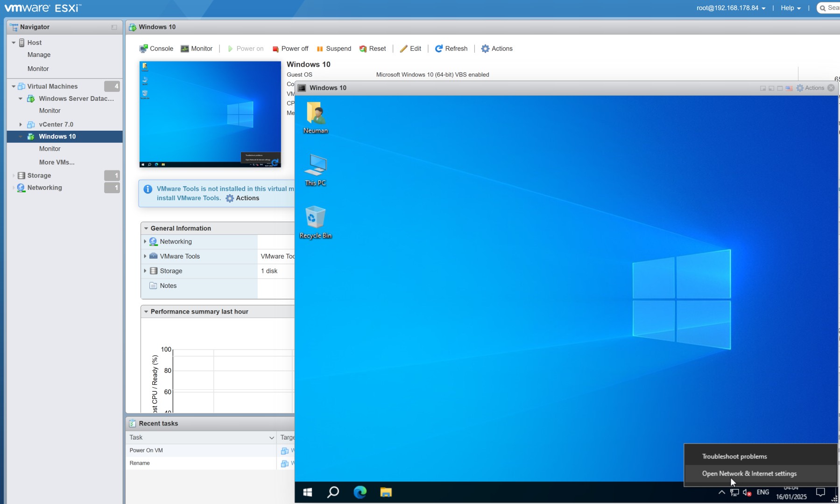This screenshot has width=840, height=504.
Task: Click the keyboard layout flag icon in console
Action: (789, 88)
